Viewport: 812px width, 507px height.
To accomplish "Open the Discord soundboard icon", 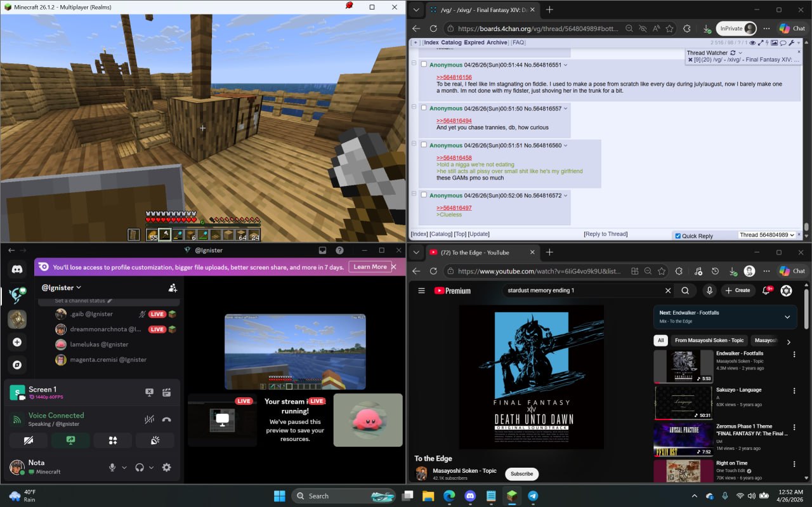I will pyautogui.click(x=155, y=440).
